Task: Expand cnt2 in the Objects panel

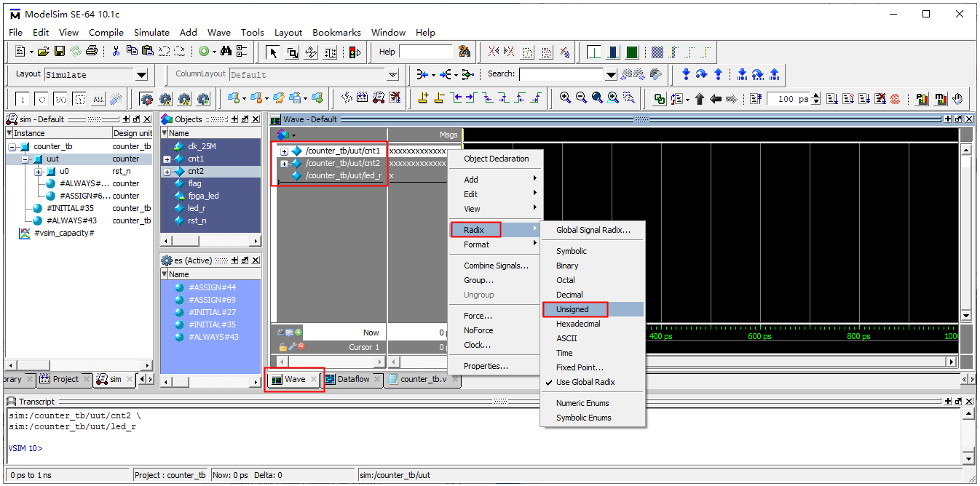Action: click(x=167, y=172)
